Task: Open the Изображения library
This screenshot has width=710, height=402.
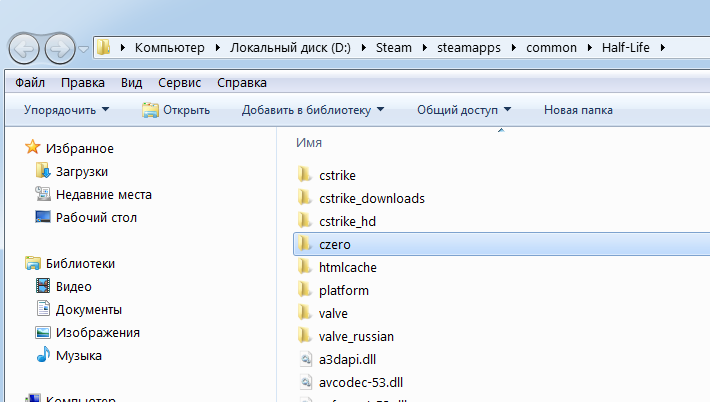Action: pyautogui.click(x=98, y=333)
